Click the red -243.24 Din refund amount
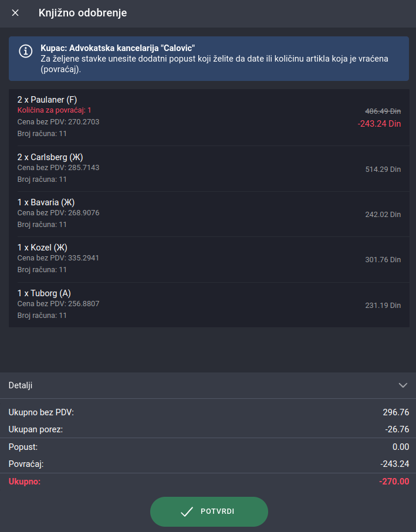 [380, 124]
